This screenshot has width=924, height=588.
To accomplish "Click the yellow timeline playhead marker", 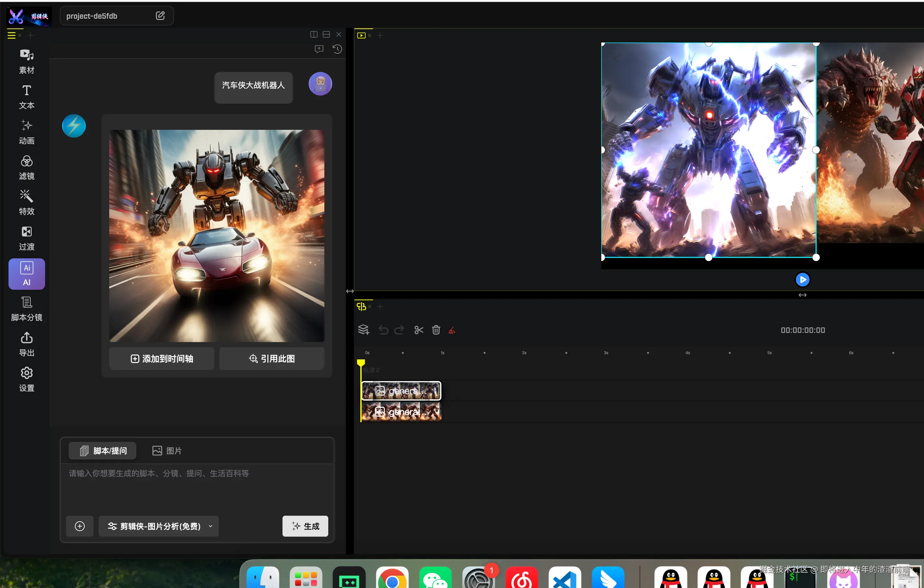I will [x=361, y=362].
